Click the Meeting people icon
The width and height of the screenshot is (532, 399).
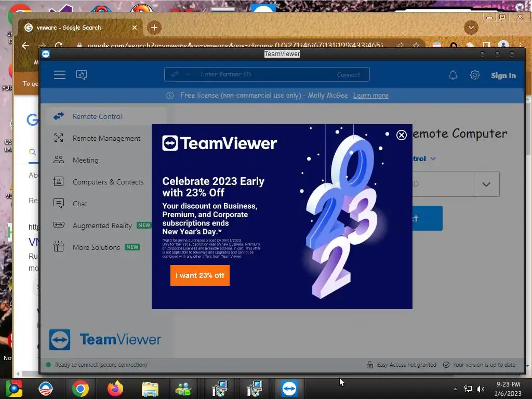click(59, 159)
